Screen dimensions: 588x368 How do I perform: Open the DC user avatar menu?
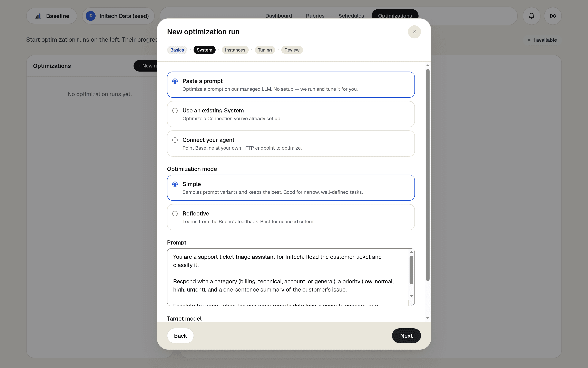click(552, 16)
